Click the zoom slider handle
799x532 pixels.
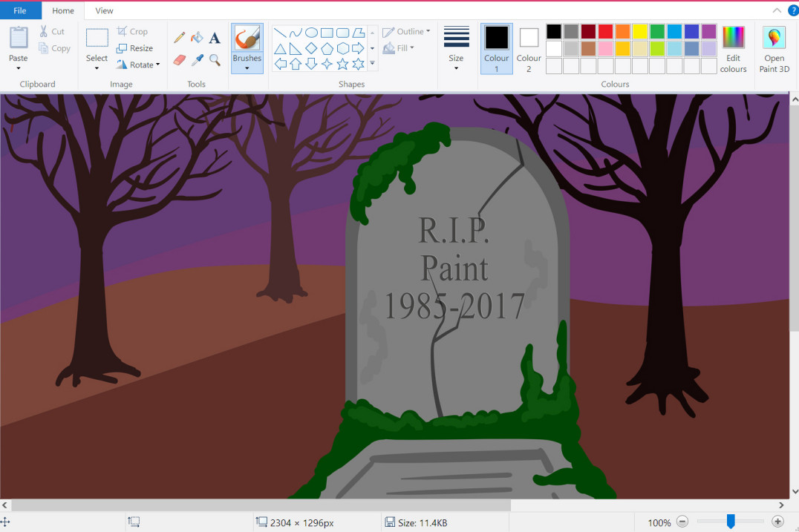point(731,522)
